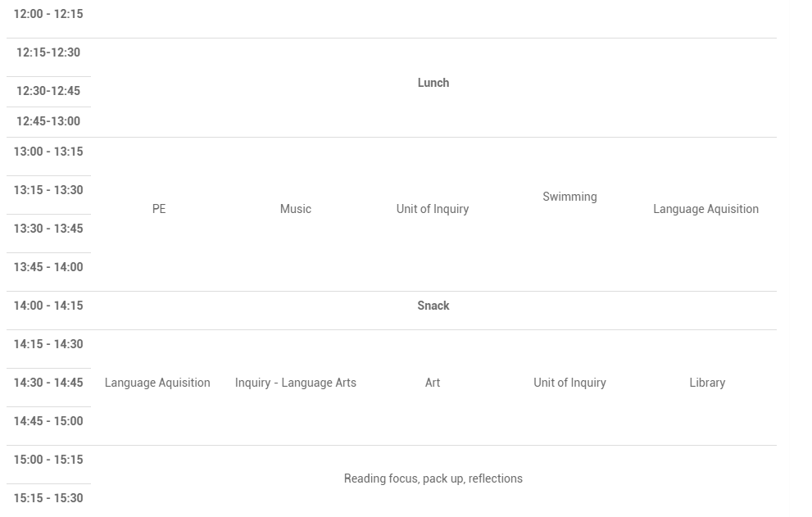Image resolution: width=812 pixels, height=517 pixels.
Task: Click the 15:15 - 15:30 time label
Action: [x=48, y=498]
